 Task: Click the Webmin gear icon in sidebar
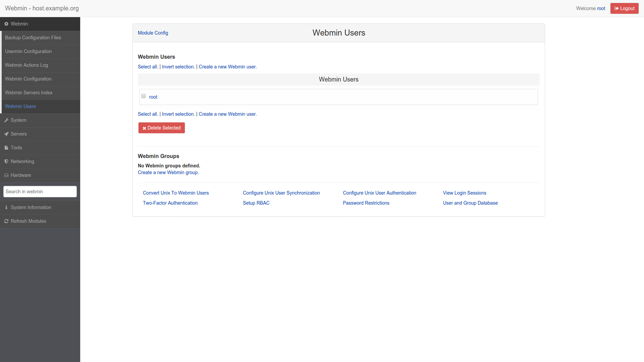pos(6,24)
